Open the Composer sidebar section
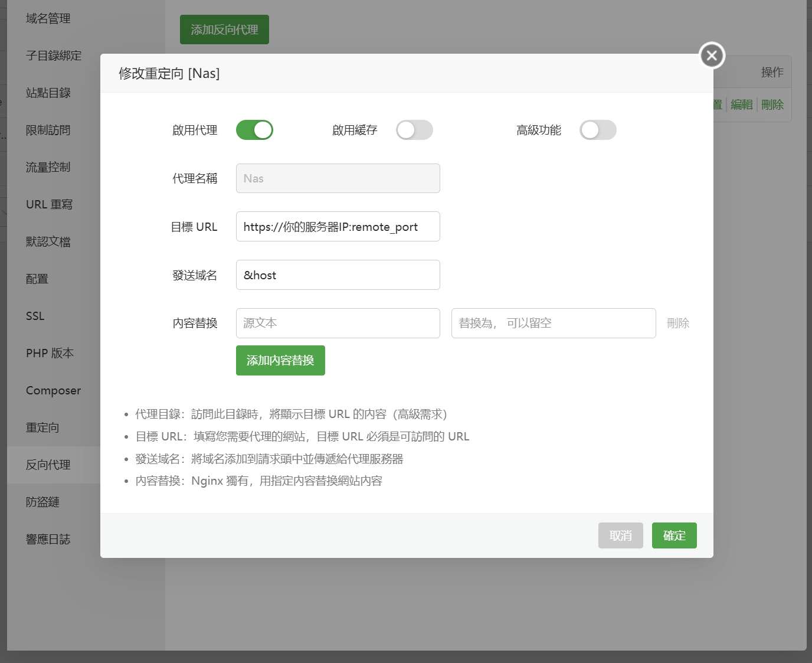Image resolution: width=812 pixels, height=663 pixels. click(x=53, y=390)
